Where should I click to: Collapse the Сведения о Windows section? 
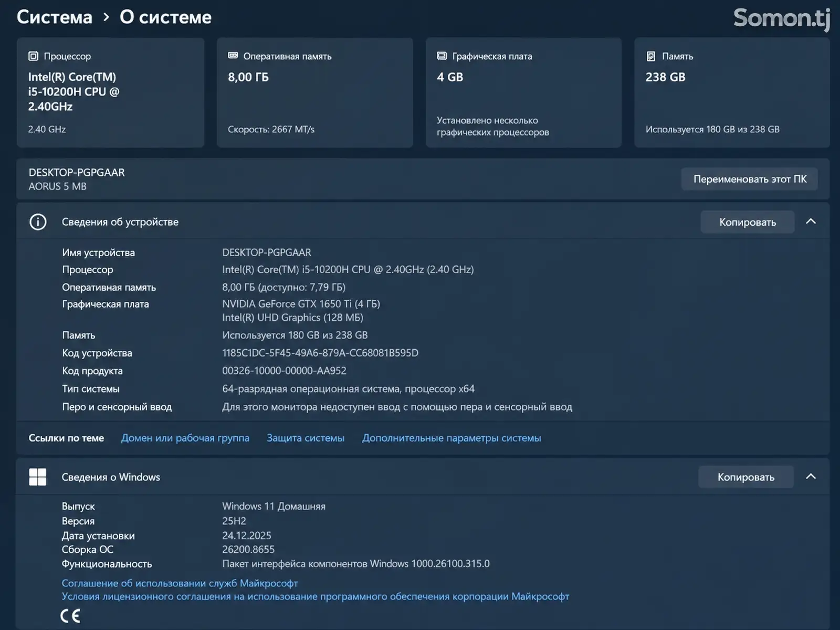pyautogui.click(x=811, y=477)
